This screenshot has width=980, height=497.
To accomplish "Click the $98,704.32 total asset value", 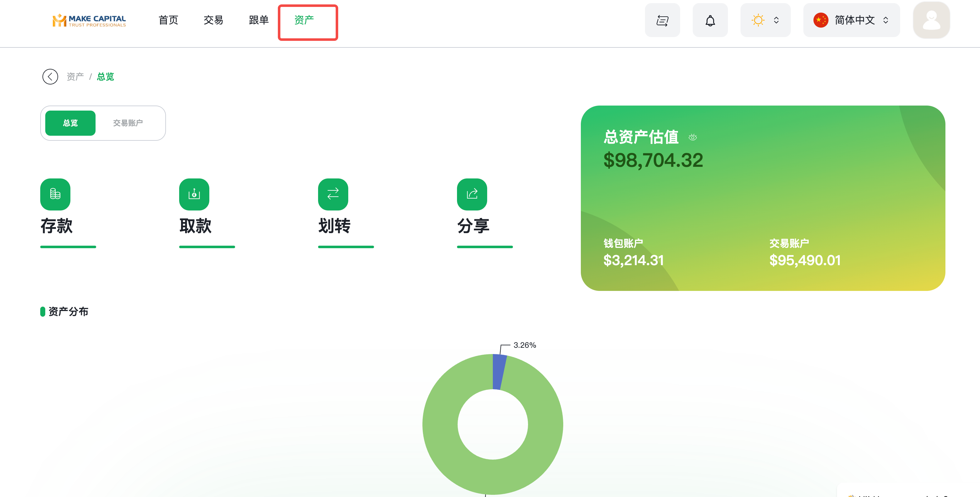I will click(653, 161).
